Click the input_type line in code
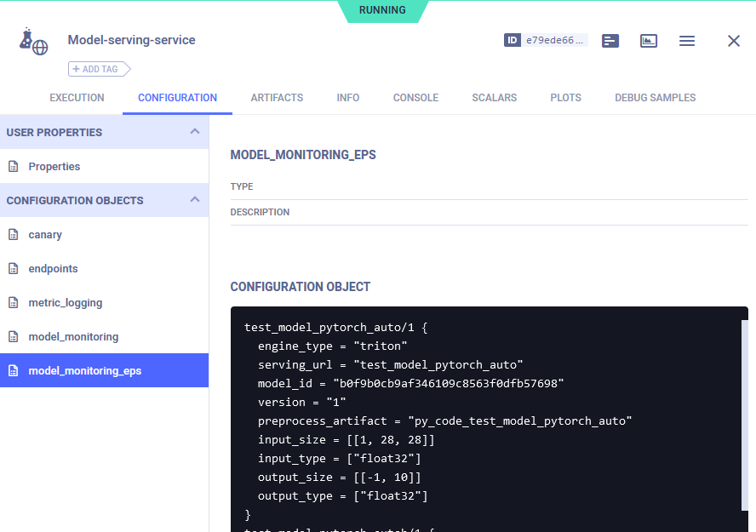This screenshot has height=532, width=756. [x=339, y=459]
